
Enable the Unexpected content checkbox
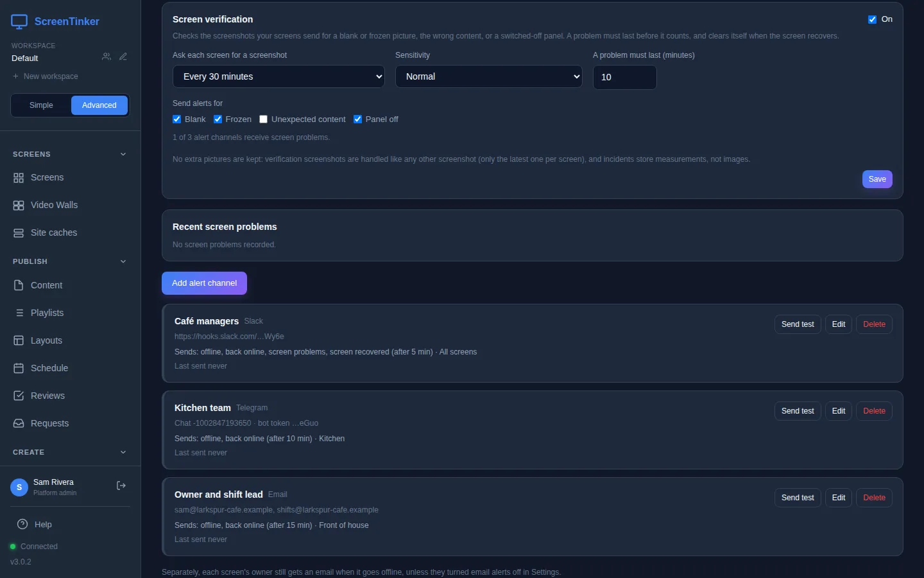click(x=263, y=119)
